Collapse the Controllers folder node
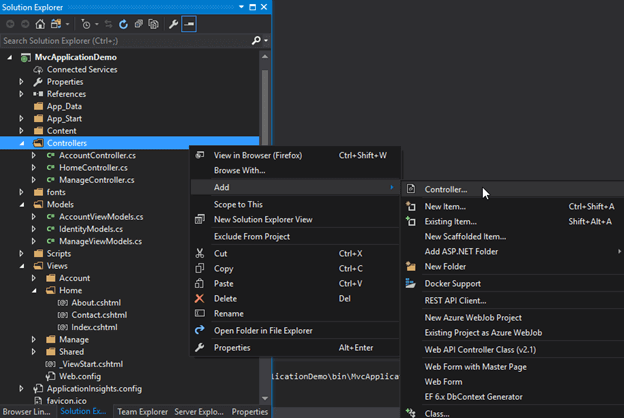The width and height of the screenshot is (624, 418). (x=22, y=143)
